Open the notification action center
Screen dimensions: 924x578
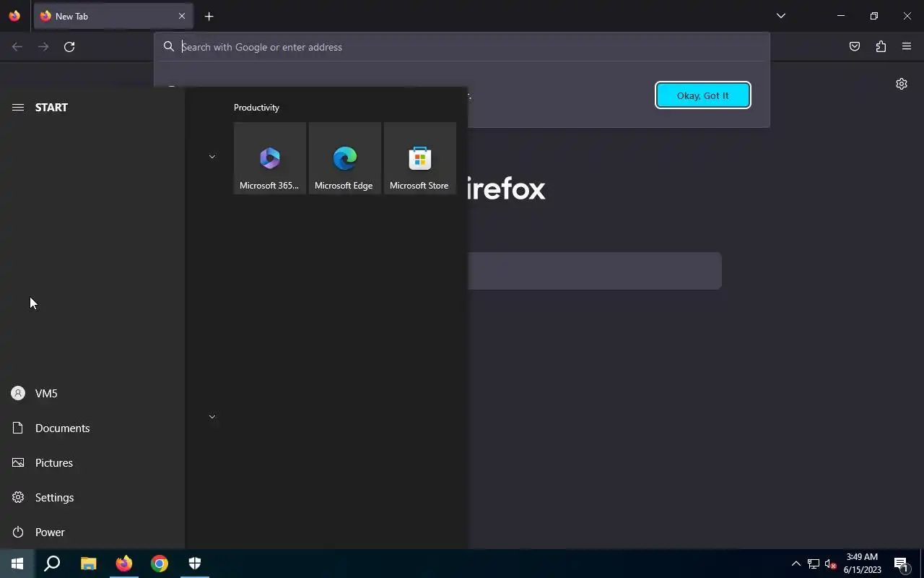(901, 564)
